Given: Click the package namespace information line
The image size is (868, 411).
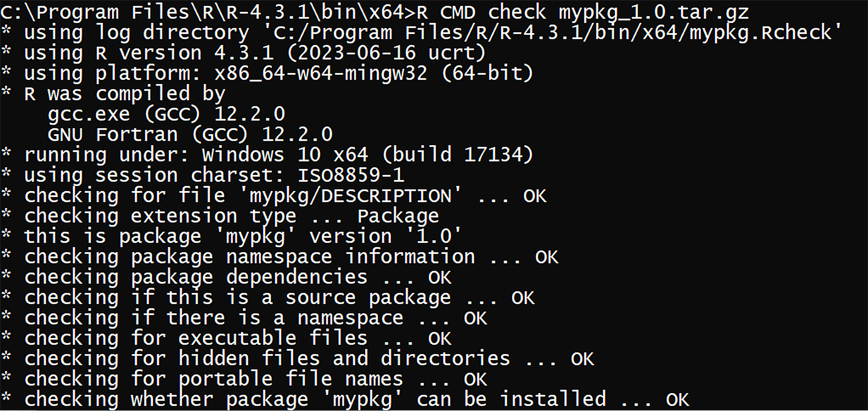Looking at the screenshot, I should [x=280, y=256].
